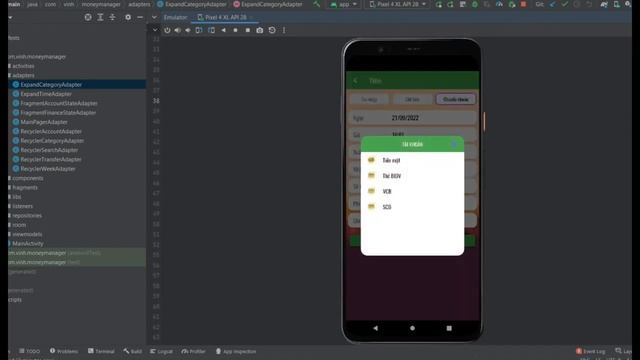
Task: Click the chevron left of the Emulator label
Action: coord(154,17)
